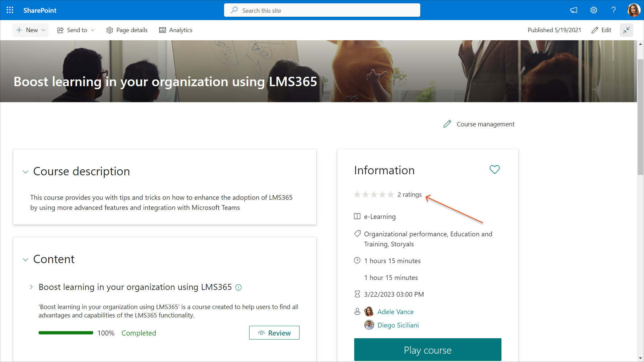Toggle the favorite heart icon
Viewport: 644px width, 362px height.
pyautogui.click(x=494, y=170)
